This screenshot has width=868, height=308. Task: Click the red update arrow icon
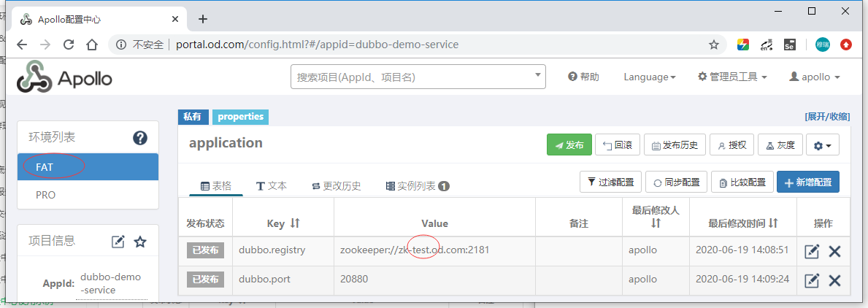tap(846, 45)
